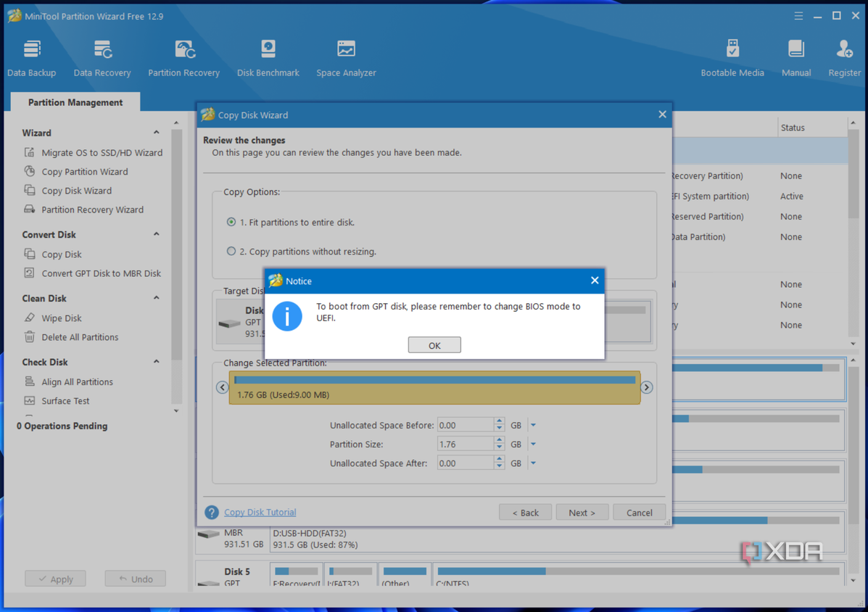Screen dimensions: 868x612
Task: Click the Next button
Action: click(582, 513)
